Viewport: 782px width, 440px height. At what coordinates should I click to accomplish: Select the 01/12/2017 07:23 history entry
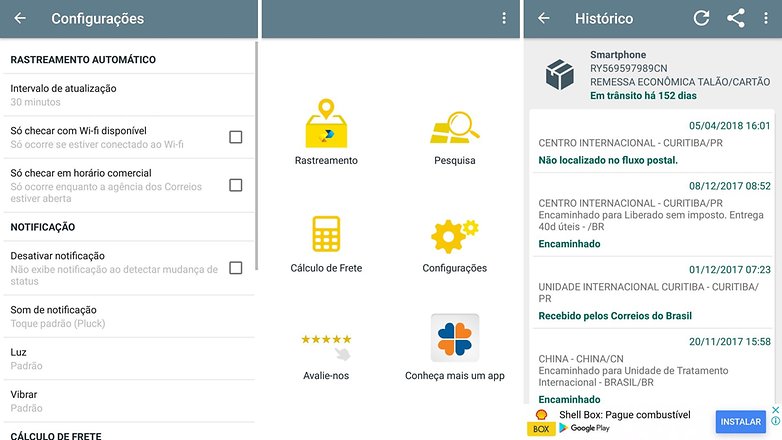(652, 293)
